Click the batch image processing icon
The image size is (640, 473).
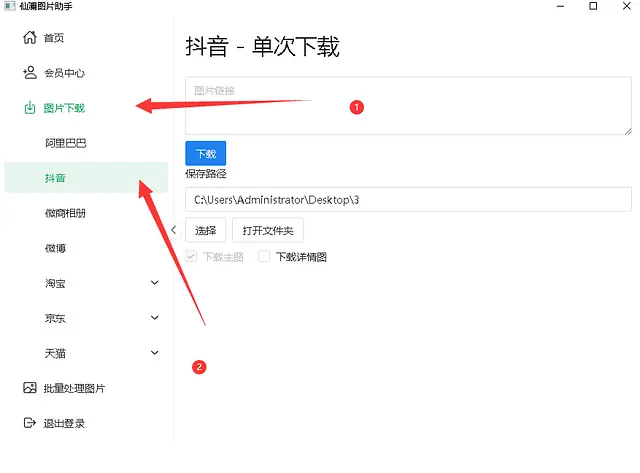(x=30, y=388)
